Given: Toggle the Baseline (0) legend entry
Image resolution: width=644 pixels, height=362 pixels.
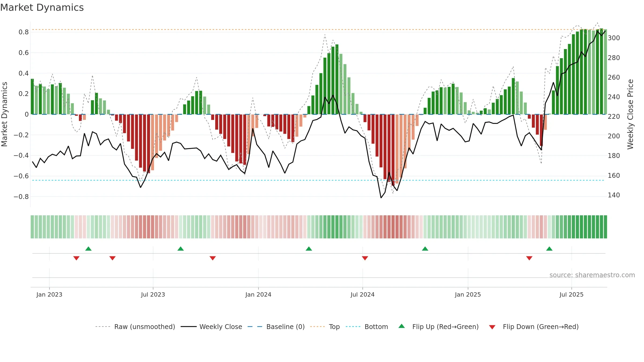Looking at the screenshot, I should 276,327.
